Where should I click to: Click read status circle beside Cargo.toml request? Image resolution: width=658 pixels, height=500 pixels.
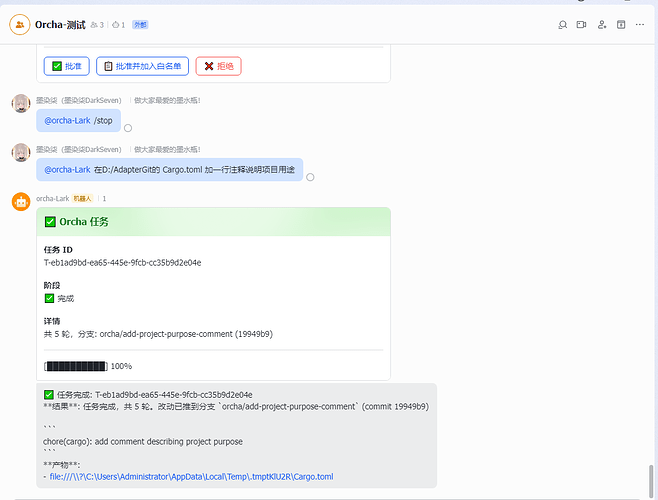click(x=310, y=177)
